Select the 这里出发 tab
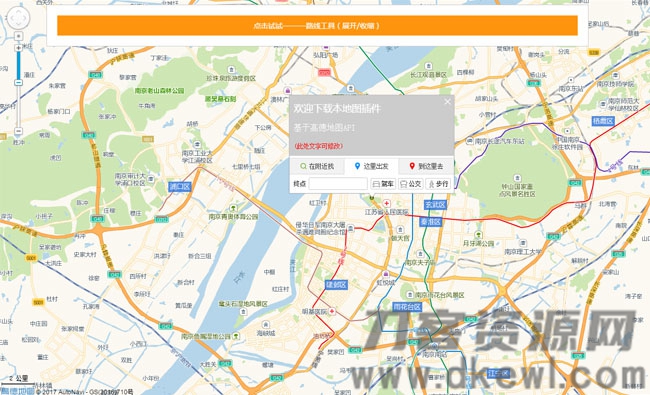 [x=372, y=166]
